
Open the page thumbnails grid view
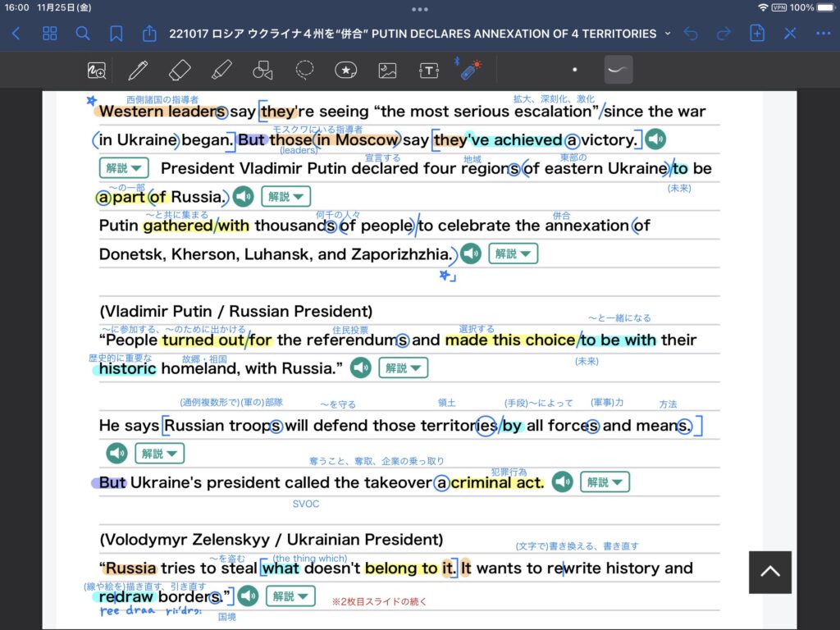(50, 34)
